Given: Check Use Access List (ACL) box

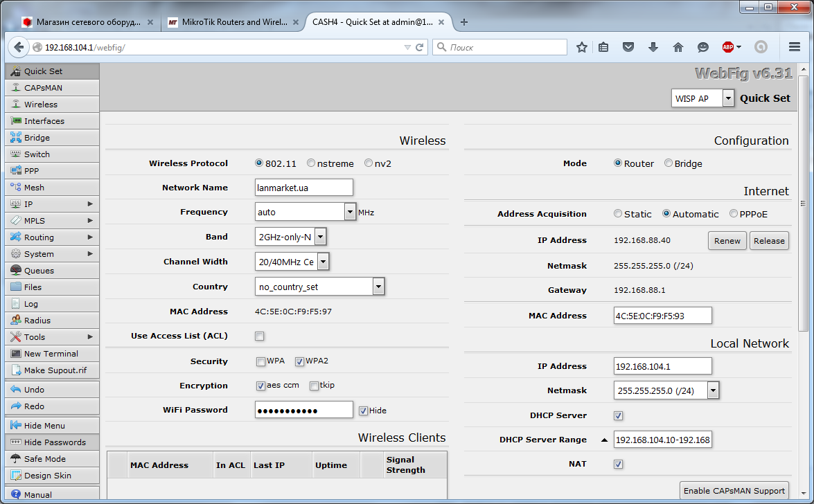Looking at the screenshot, I should [x=260, y=336].
